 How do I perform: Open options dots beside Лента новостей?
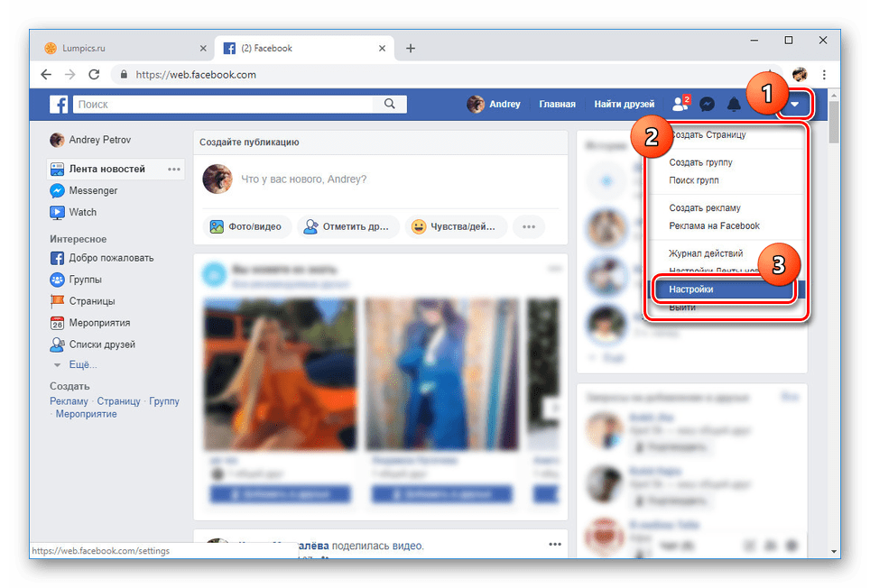click(x=173, y=169)
